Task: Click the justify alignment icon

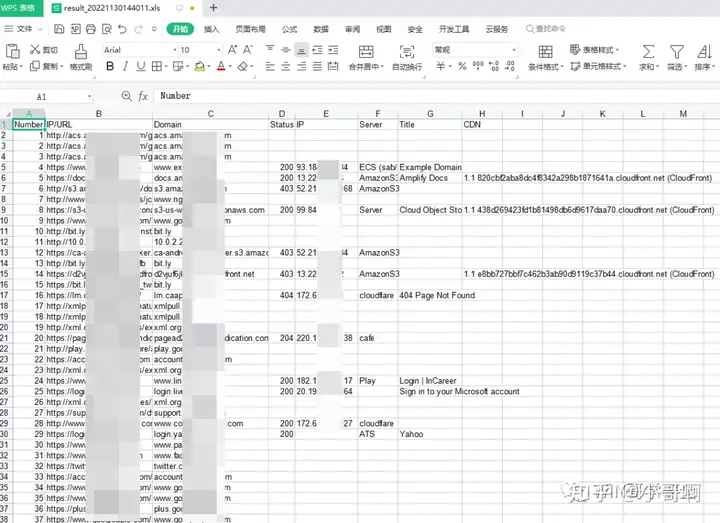Action: tap(317, 67)
